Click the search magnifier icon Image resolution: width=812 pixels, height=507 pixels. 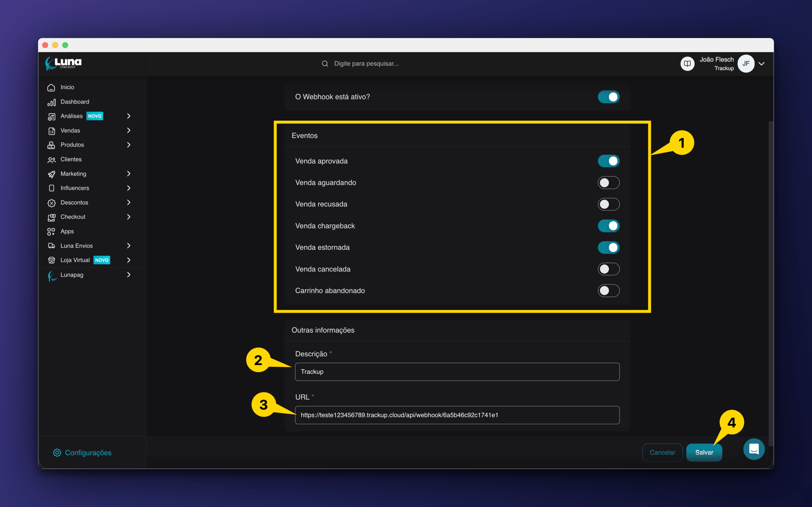(x=325, y=64)
